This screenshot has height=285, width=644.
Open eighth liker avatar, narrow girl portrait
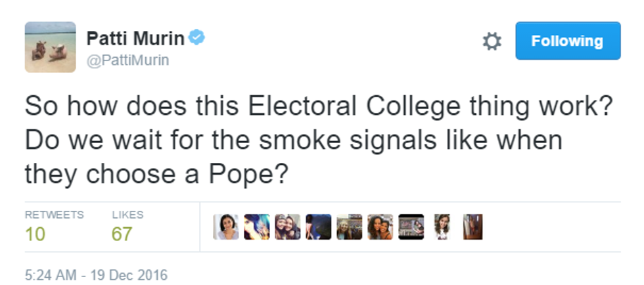tap(442, 227)
